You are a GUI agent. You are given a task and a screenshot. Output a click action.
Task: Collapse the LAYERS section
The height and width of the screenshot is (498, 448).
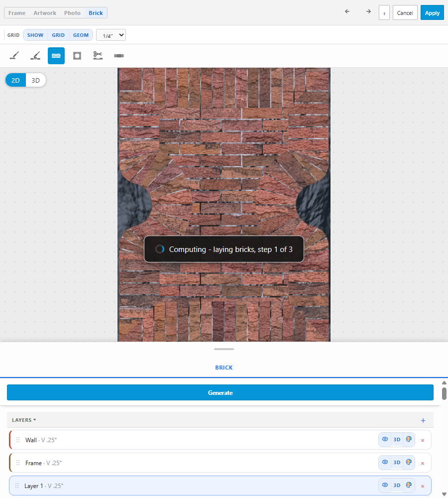point(24,420)
